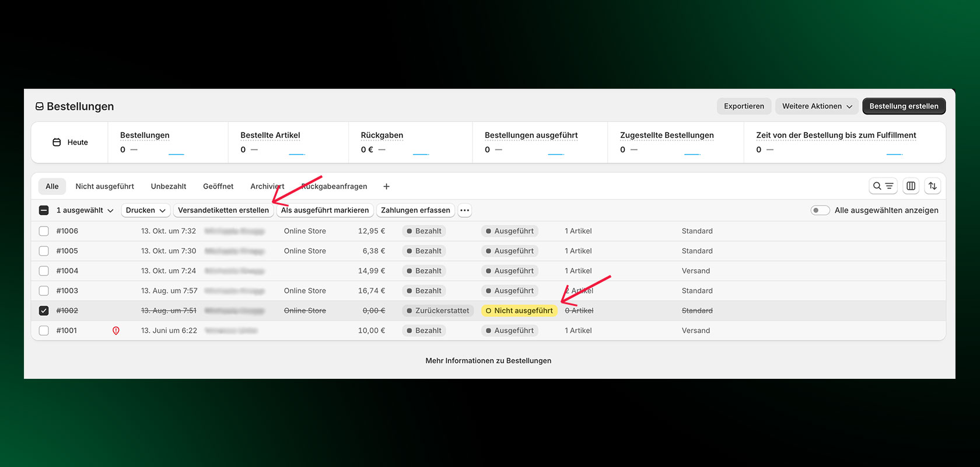The width and height of the screenshot is (980, 467).
Task: Add a new view with plus icon
Action: pyautogui.click(x=386, y=187)
